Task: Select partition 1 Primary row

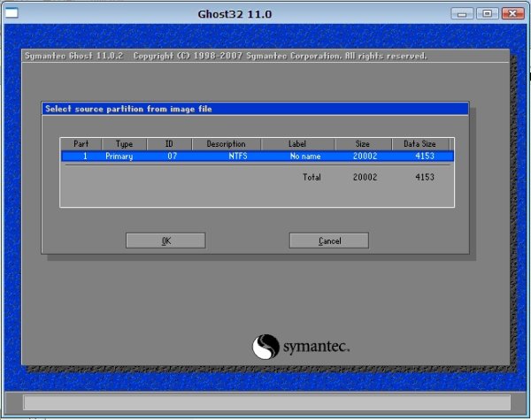Action: click(x=257, y=156)
